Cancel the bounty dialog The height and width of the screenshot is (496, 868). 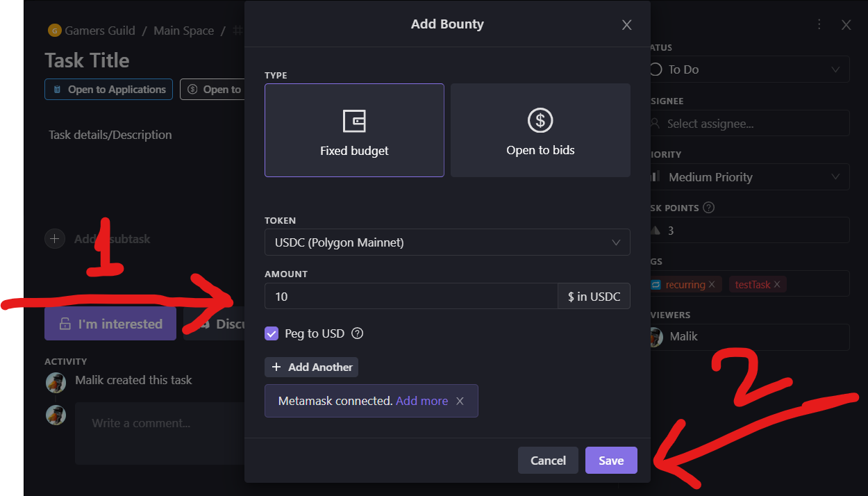point(548,461)
